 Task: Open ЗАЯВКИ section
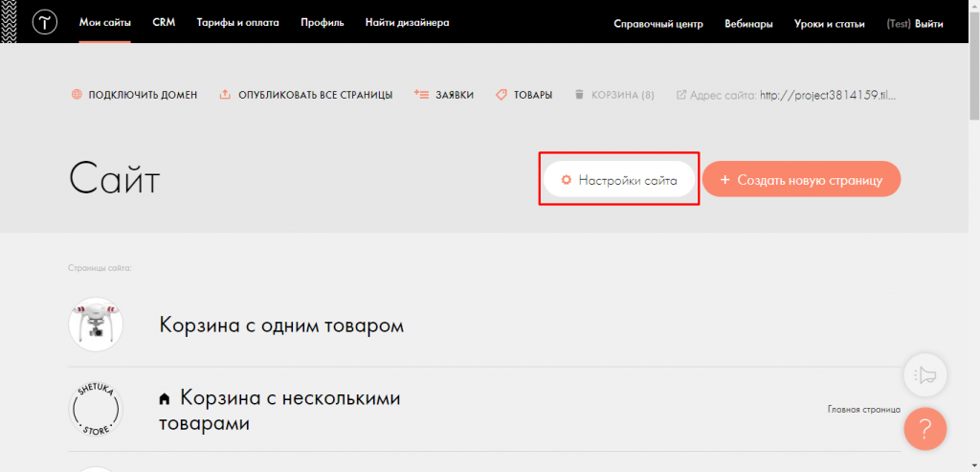point(455,95)
